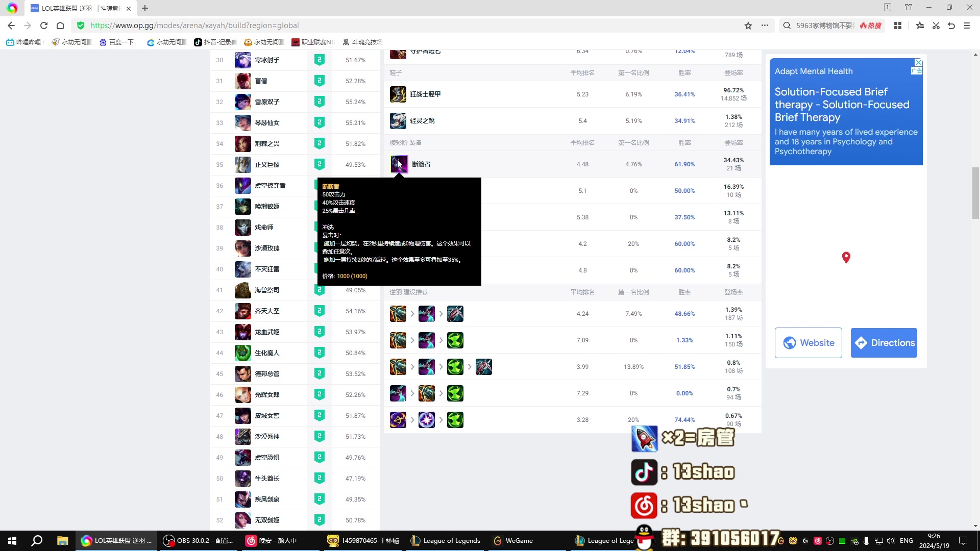Open the 百度一下 bookmark

[117, 42]
